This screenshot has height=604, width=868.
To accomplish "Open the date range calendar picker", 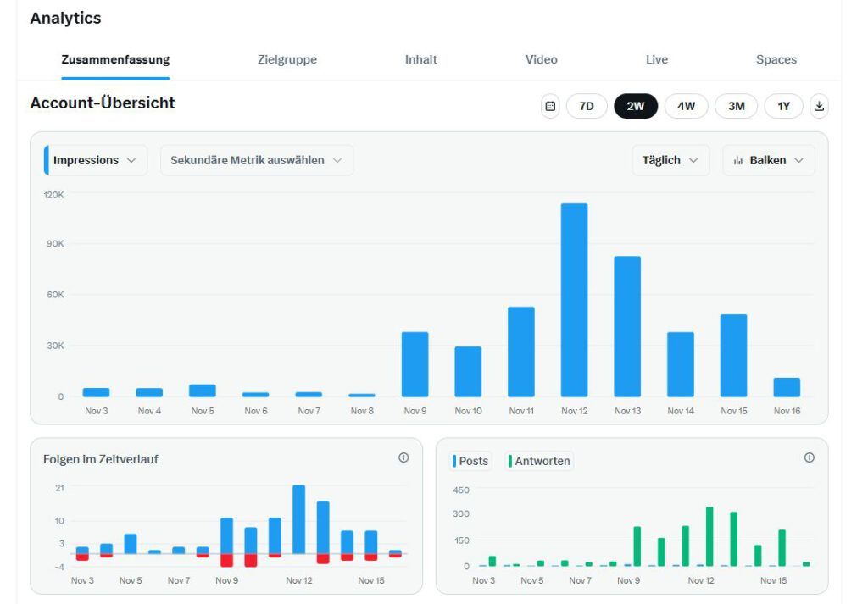I will [549, 106].
